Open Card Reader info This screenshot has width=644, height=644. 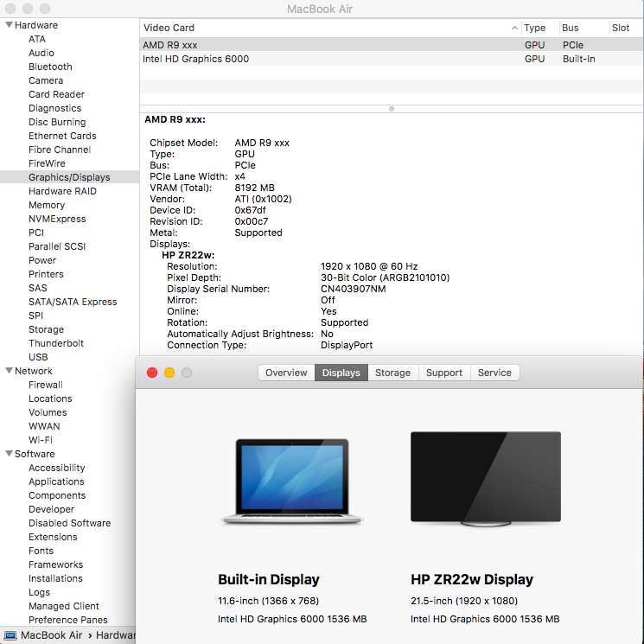coord(56,94)
